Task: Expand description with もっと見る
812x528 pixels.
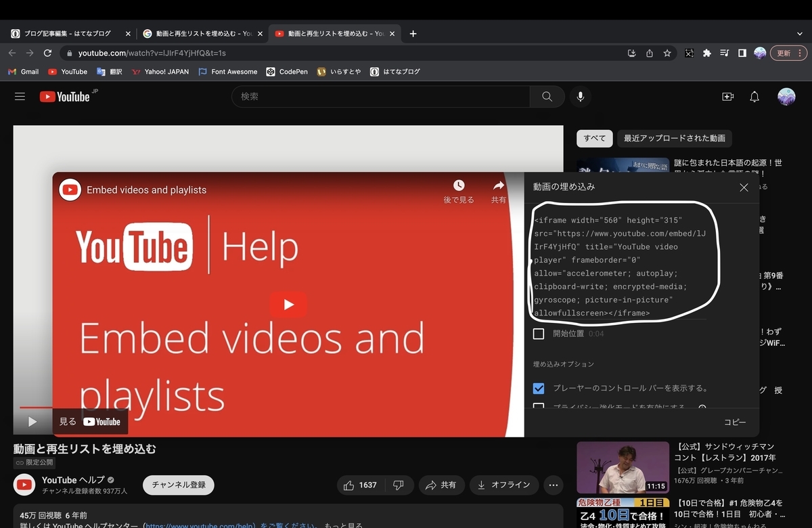Action: (x=343, y=525)
